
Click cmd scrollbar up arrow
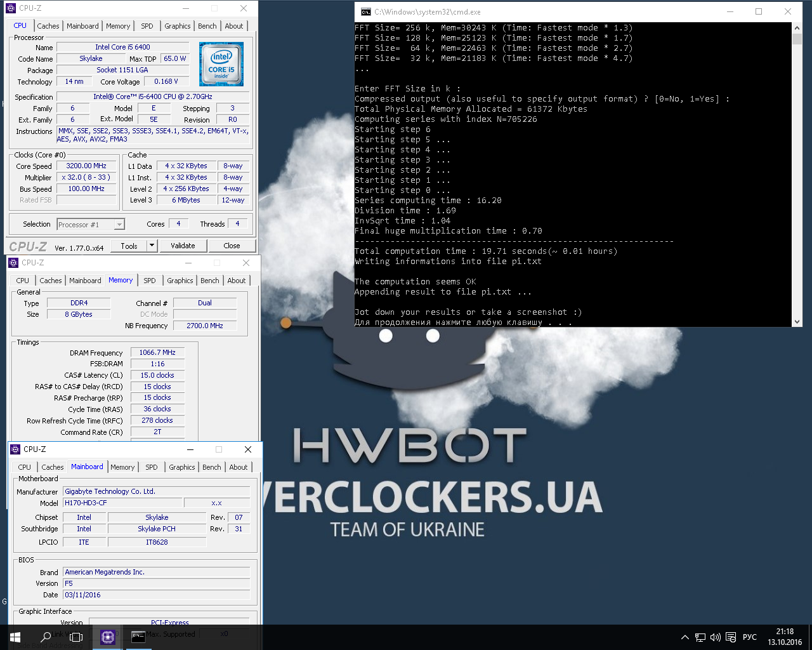pos(797,28)
